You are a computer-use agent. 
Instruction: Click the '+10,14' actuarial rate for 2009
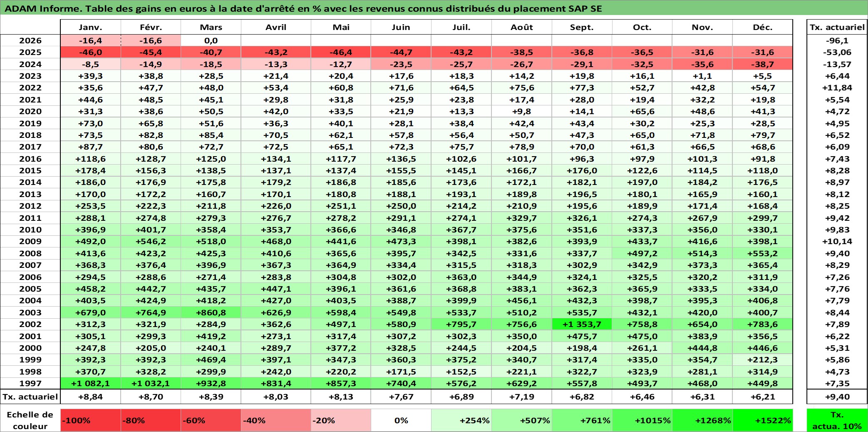837,241
